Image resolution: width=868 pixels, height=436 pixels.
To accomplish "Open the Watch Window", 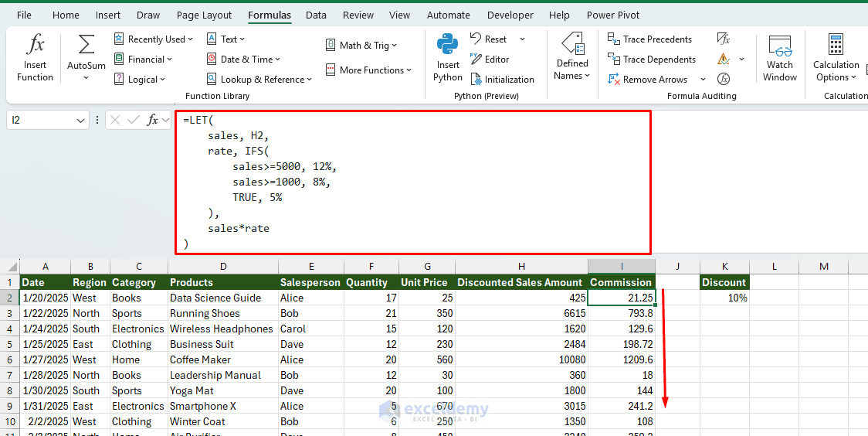I will (779, 58).
